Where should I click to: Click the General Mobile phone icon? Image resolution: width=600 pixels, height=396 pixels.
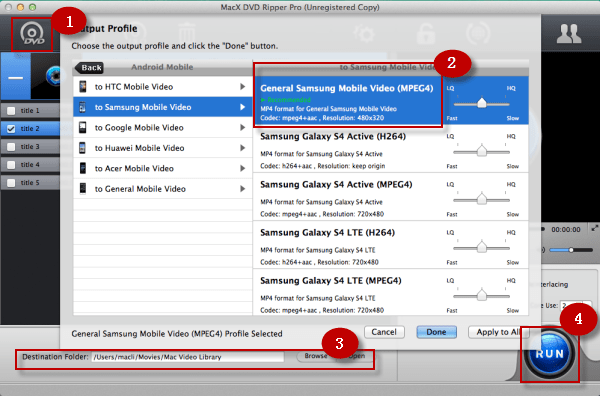(x=83, y=188)
